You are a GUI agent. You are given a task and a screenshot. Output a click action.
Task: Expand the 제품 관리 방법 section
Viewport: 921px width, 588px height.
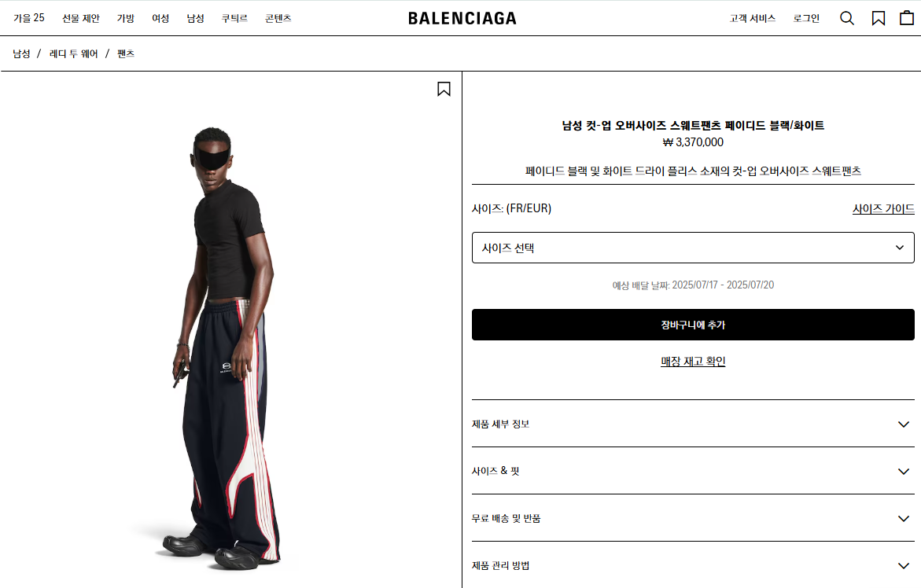coord(693,565)
